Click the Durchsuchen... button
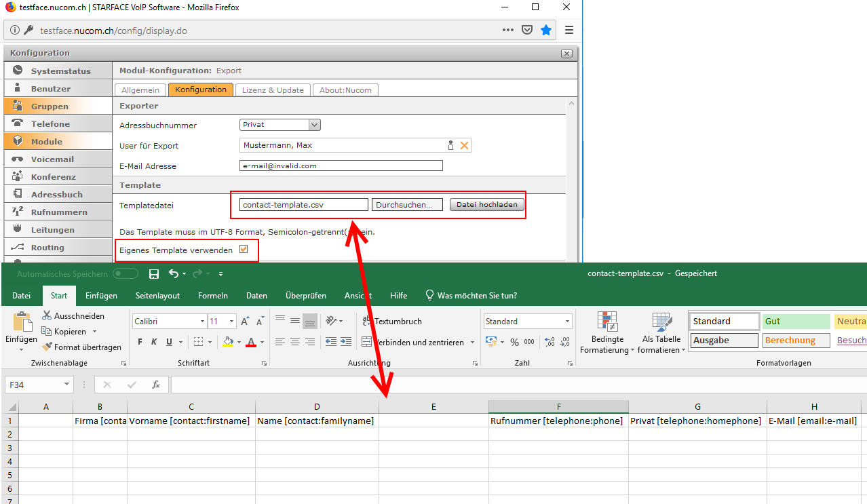Image resolution: width=867 pixels, height=504 pixels. tap(407, 205)
